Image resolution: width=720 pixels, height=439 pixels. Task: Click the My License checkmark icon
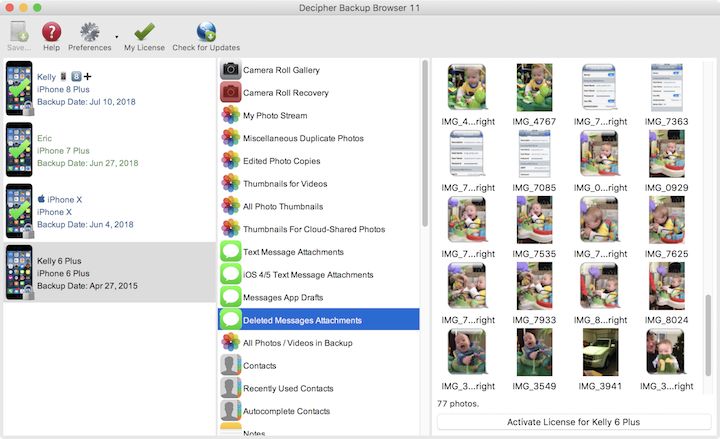click(144, 32)
